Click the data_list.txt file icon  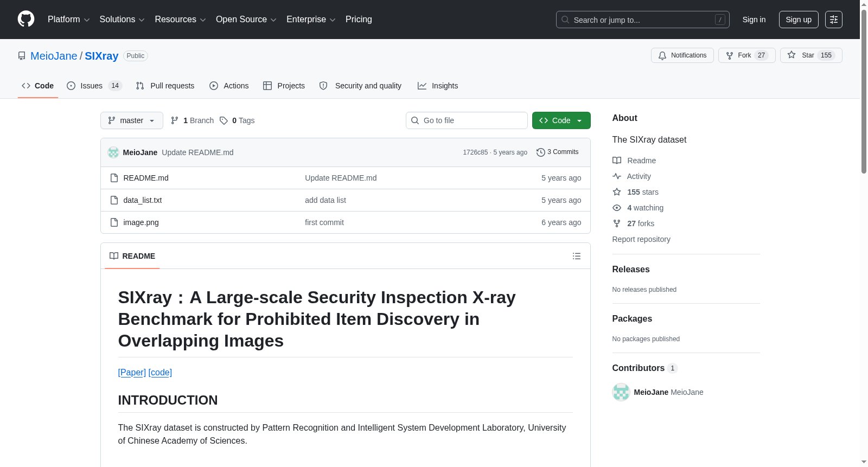[114, 200]
